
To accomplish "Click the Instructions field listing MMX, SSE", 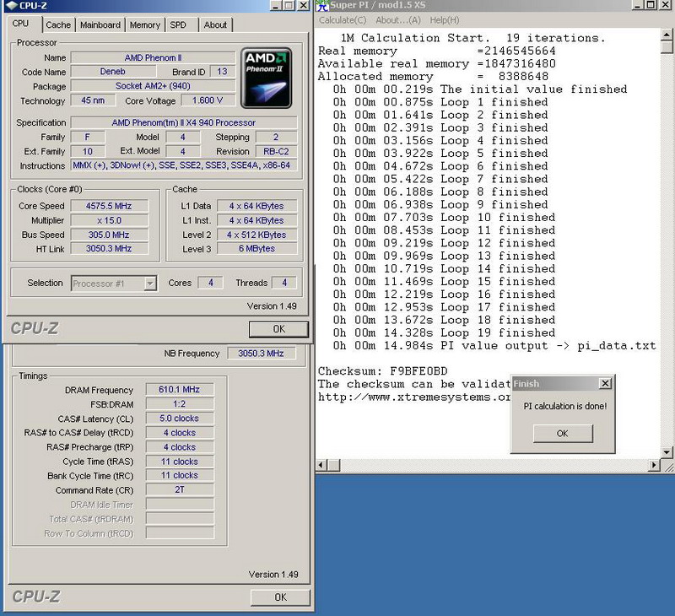I will (184, 165).
